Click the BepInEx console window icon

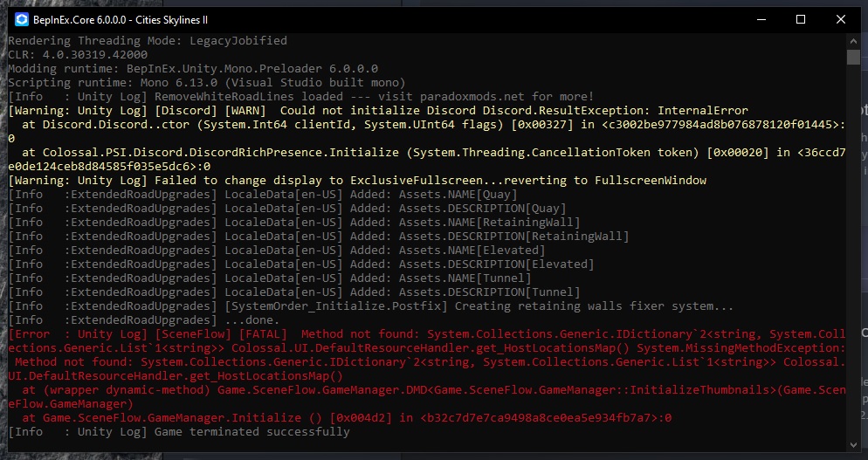[x=22, y=19]
